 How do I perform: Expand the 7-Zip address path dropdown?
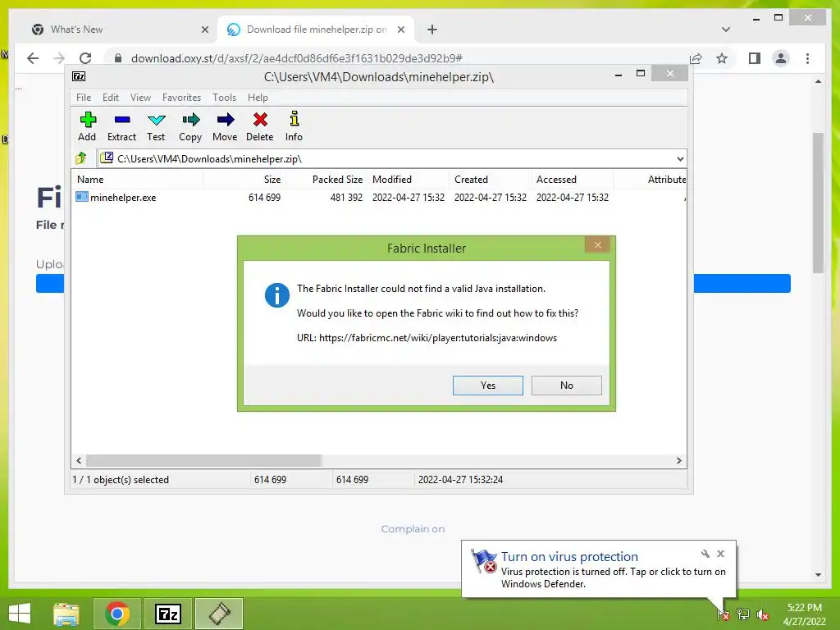coord(680,158)
